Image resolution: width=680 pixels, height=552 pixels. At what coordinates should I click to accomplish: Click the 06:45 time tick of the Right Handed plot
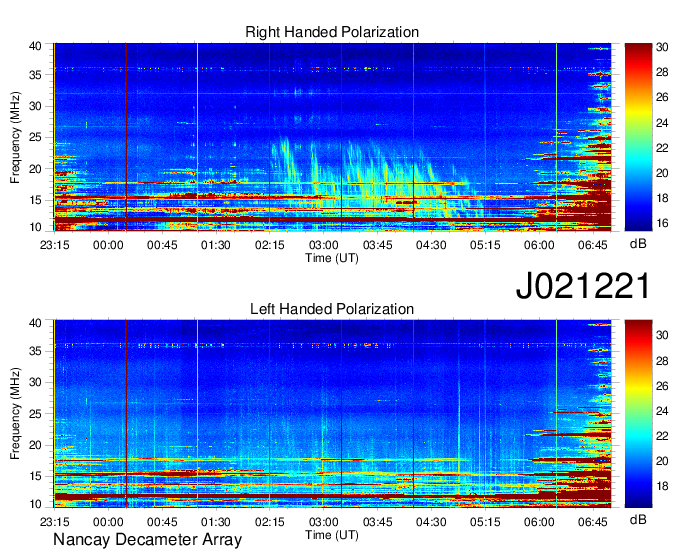coord(593,245)
